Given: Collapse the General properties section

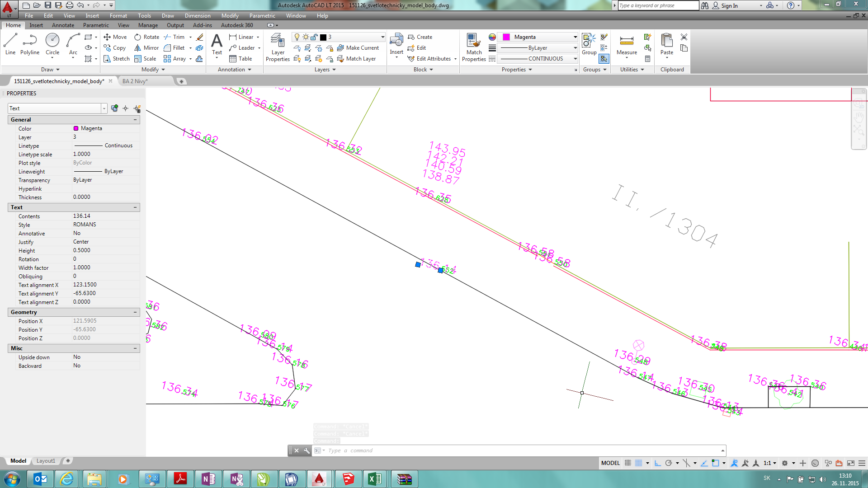Looking at the screenshot, I should 135,120.
